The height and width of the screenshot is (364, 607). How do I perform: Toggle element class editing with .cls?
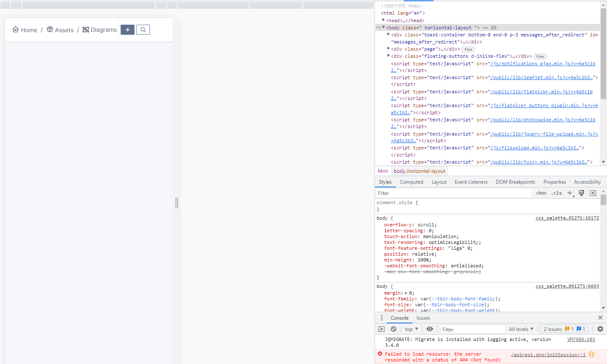click(556, 193)
